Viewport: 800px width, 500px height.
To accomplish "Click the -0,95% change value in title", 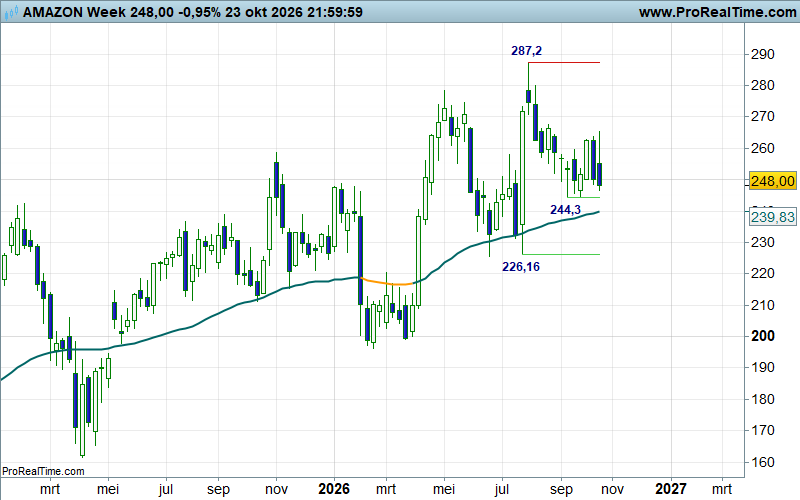I will coord(199,12).
